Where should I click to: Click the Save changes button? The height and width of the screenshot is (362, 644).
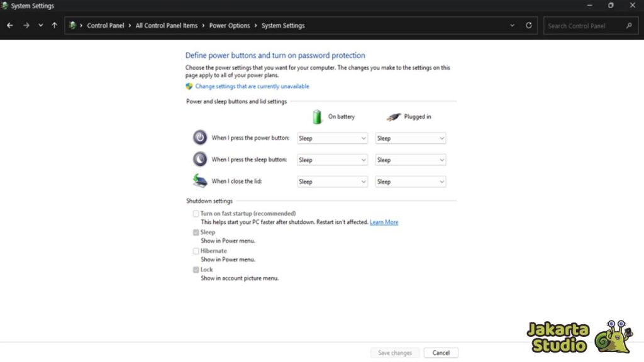pyautogui.click(x=395, y=353)
